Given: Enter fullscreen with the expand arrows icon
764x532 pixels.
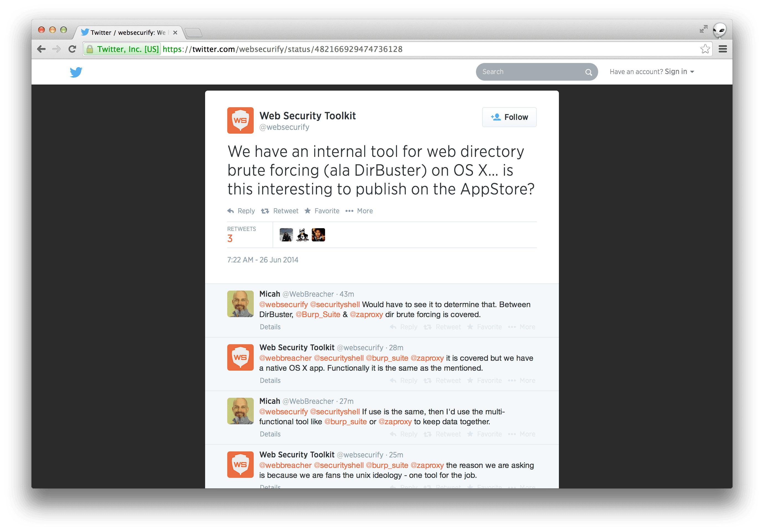Looking at the screenshot, I should pyautogui.click(x=703, y=29).
